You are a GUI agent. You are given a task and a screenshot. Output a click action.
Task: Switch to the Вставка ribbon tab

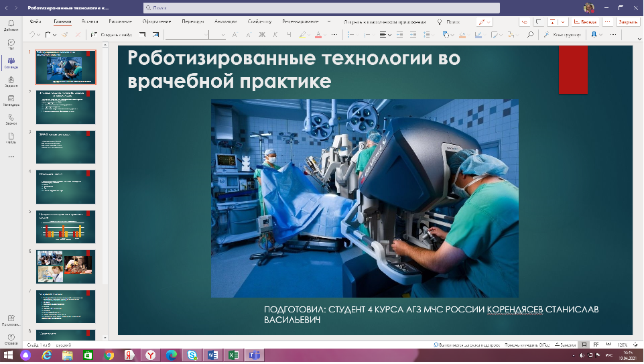(x=89, y=21)
